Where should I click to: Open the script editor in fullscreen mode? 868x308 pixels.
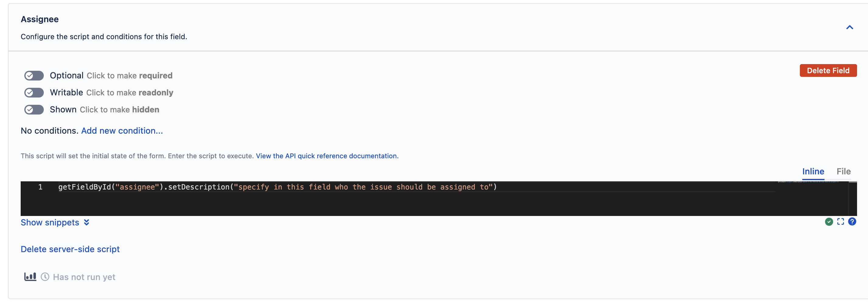coord(841,221)
